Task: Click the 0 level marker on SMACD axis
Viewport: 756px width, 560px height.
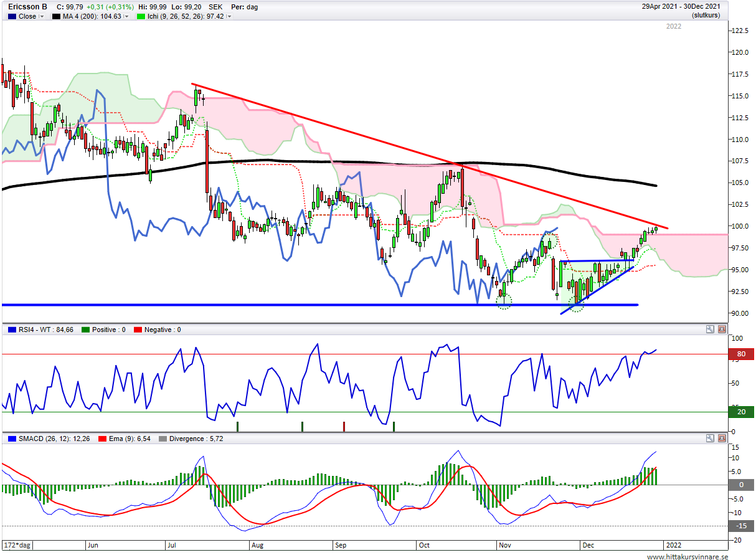Action: (x=741, y=485)
